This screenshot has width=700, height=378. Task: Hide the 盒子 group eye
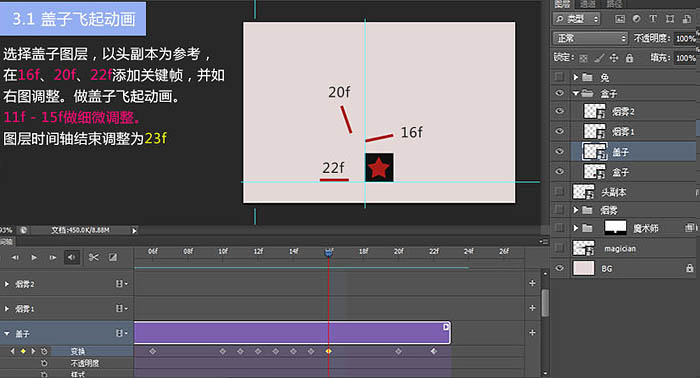(559, 93)
